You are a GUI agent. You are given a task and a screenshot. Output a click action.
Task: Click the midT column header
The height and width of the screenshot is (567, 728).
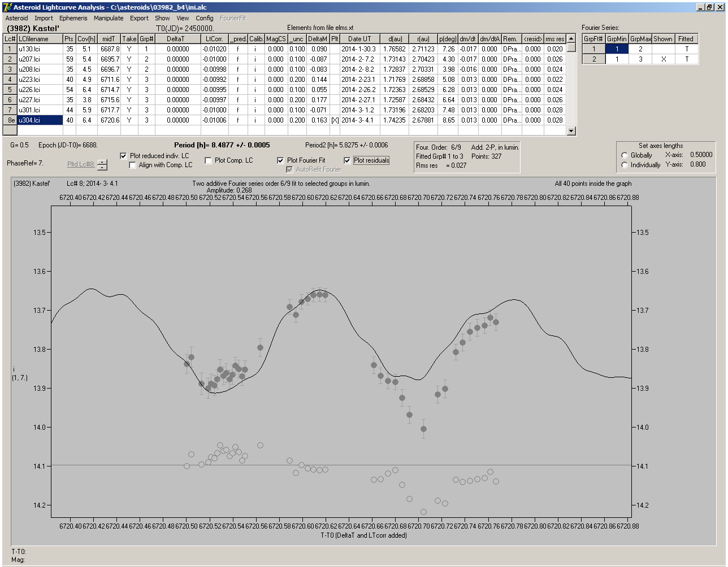click(x=109, y=39)
